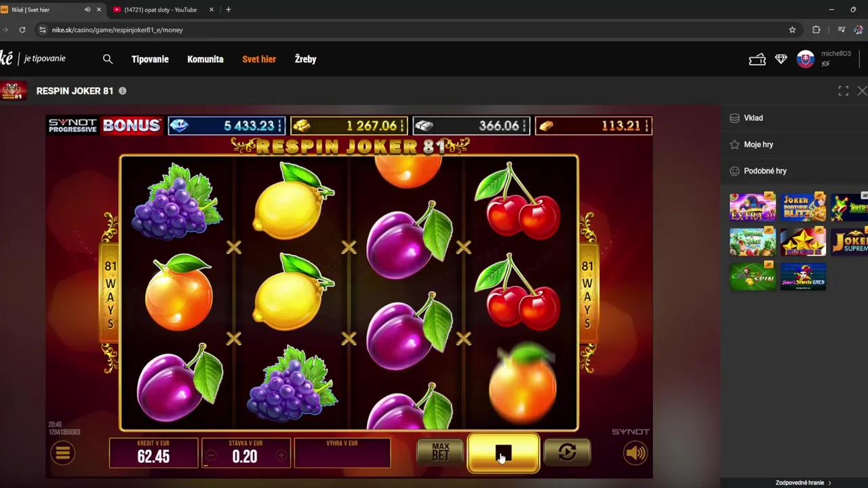This screenshot has width=868, height=488.
Task: Launch the Crazy Spin game thumbnail
Action: pyautogui.click(x=753, y=276)
